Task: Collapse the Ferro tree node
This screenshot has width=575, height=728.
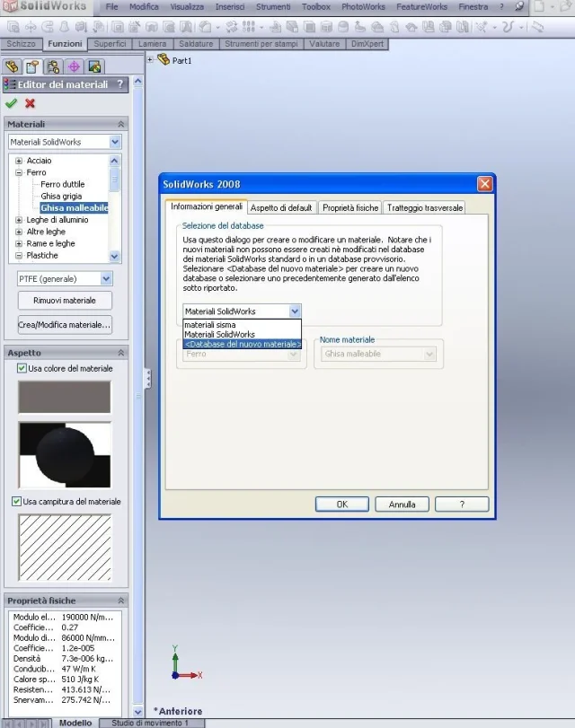Action: 19,172
